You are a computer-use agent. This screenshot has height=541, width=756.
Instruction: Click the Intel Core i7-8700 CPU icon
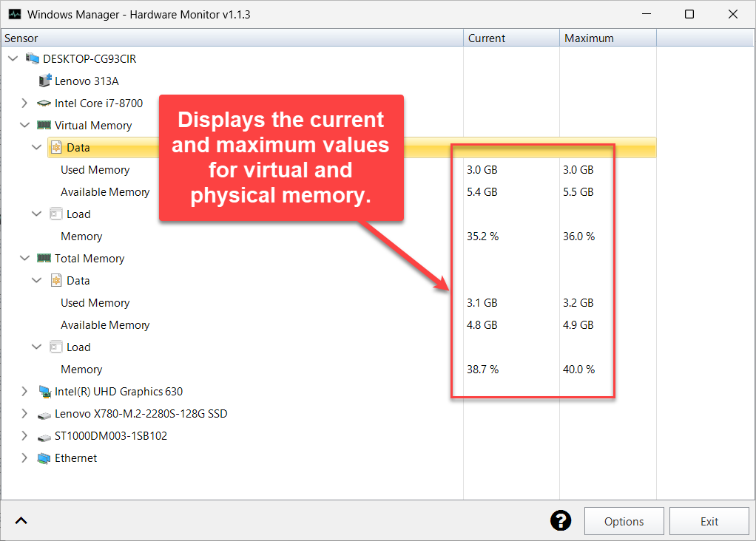click(x=44, y=103)
